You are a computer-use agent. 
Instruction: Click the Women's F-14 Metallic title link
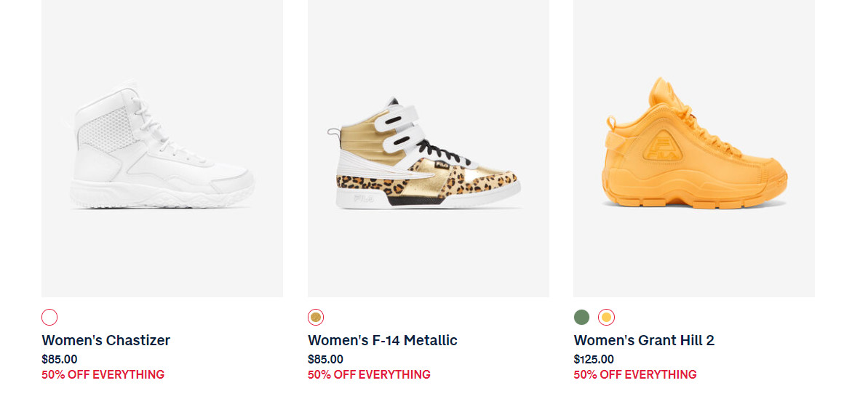tap(383, 340)
